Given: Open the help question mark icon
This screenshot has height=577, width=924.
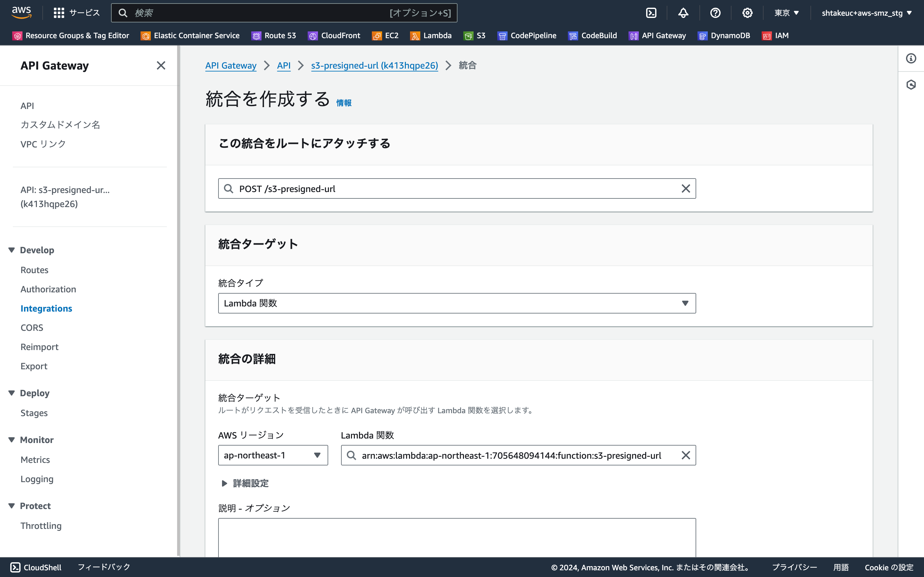Looking at the screenshot, I should pos(715,13).
